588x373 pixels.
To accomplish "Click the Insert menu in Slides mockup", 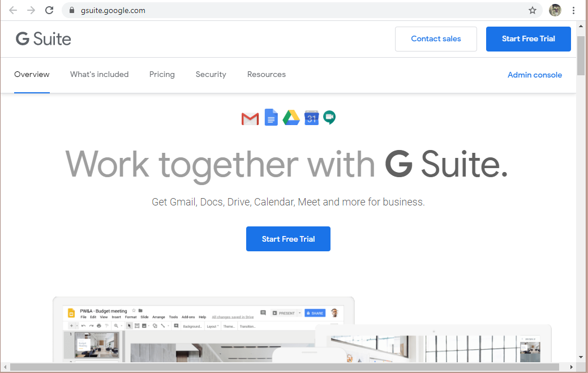I will click(x=116, y=317).
